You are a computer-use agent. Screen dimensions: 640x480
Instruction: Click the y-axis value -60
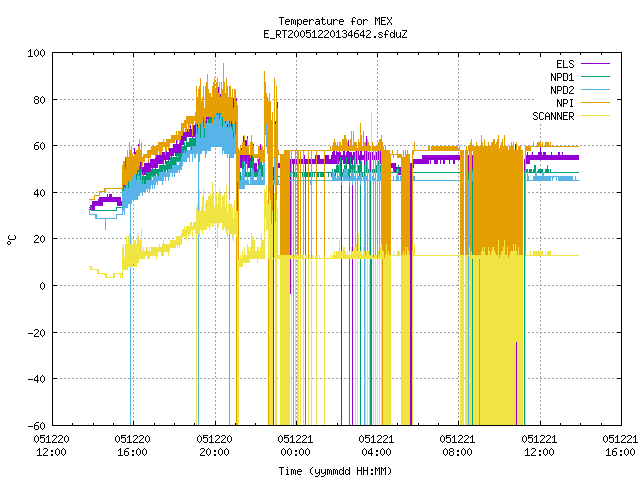tap(36, 426)
